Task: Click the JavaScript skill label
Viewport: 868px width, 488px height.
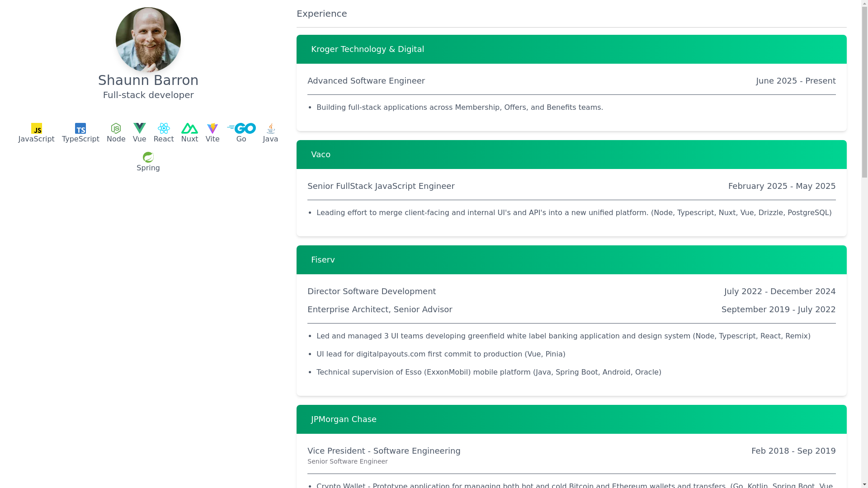Action: point(37,139)
